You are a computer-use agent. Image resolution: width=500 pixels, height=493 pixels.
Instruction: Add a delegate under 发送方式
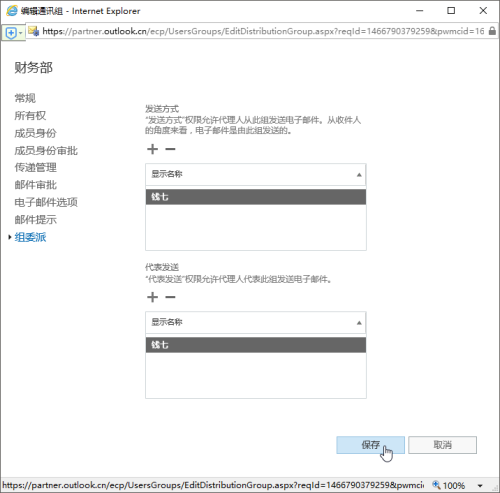click(152, 149)
